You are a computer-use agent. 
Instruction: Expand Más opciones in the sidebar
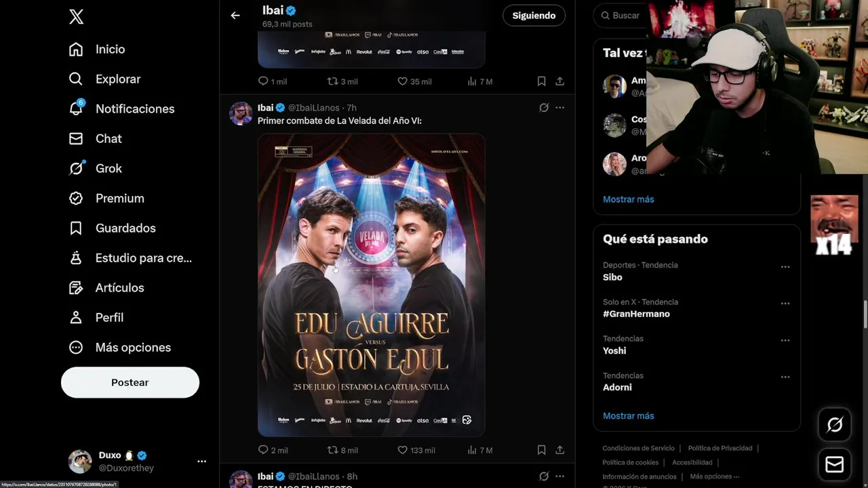point(120,347)
